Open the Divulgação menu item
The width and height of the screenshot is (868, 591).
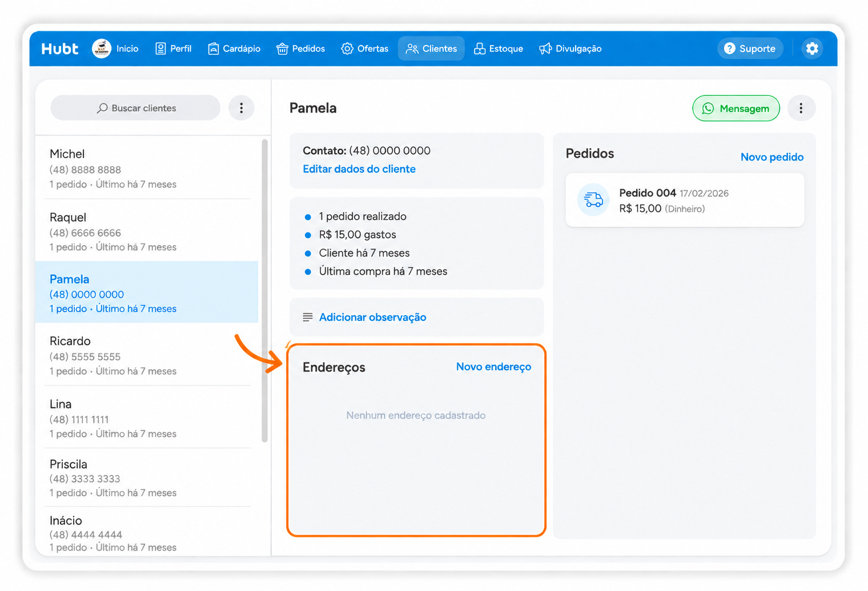[x=570, y=49]
